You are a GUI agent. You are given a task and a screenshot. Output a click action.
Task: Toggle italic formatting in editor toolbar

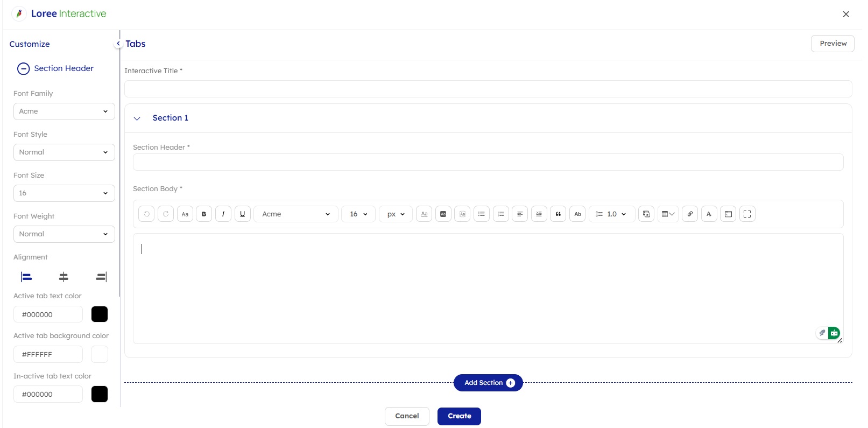click(x=223, y=214)
